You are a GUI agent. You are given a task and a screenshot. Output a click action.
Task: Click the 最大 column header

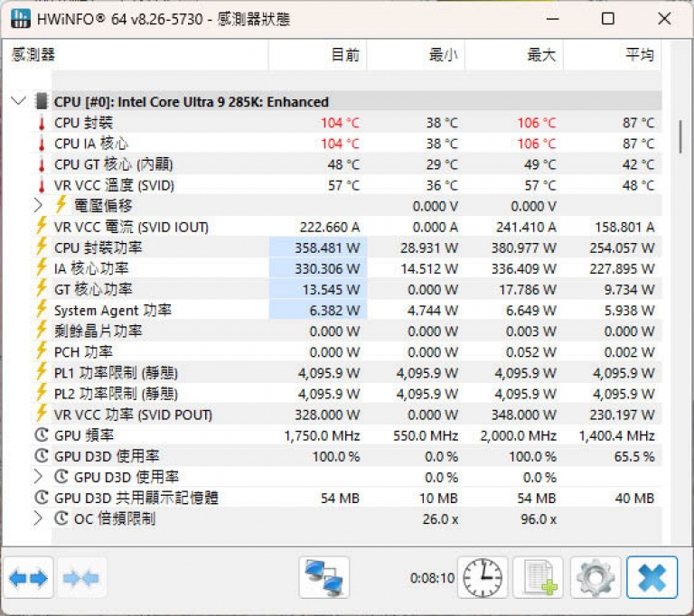[x=514, y=55]
